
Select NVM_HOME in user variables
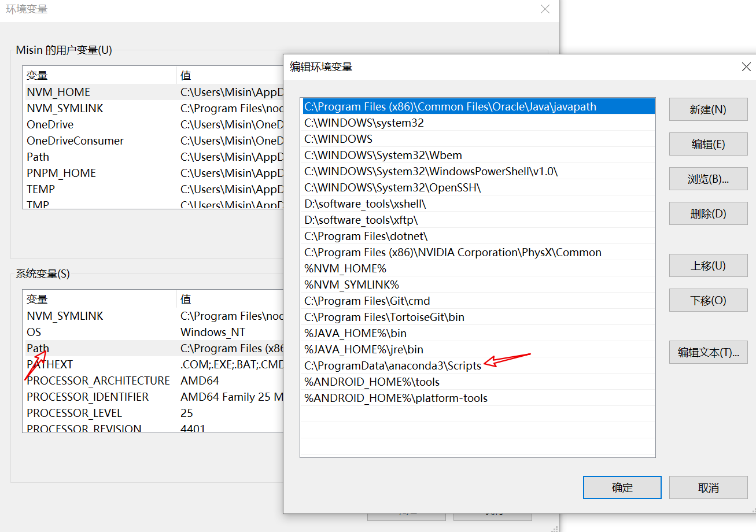coord(58,92)
